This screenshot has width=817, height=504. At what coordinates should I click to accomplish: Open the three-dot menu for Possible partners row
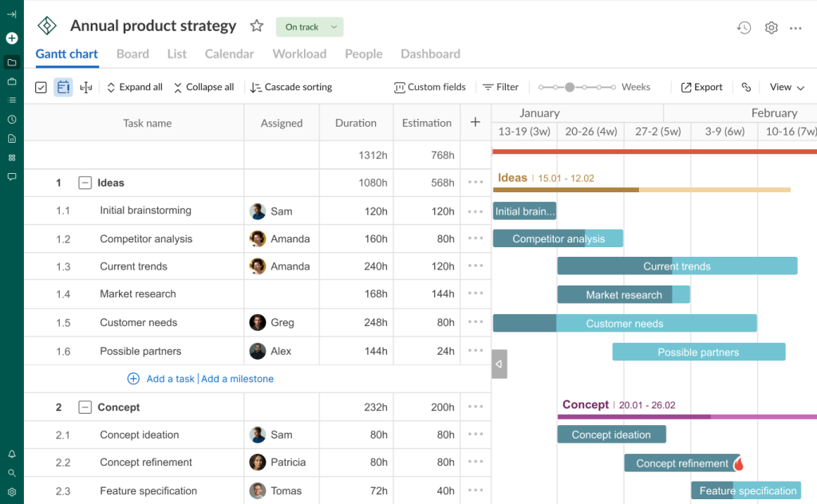476,350
